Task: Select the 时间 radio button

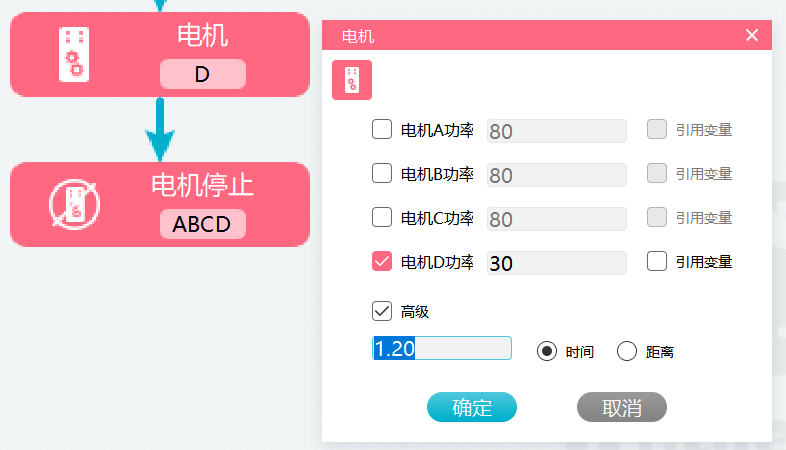Action: (546, 351)
